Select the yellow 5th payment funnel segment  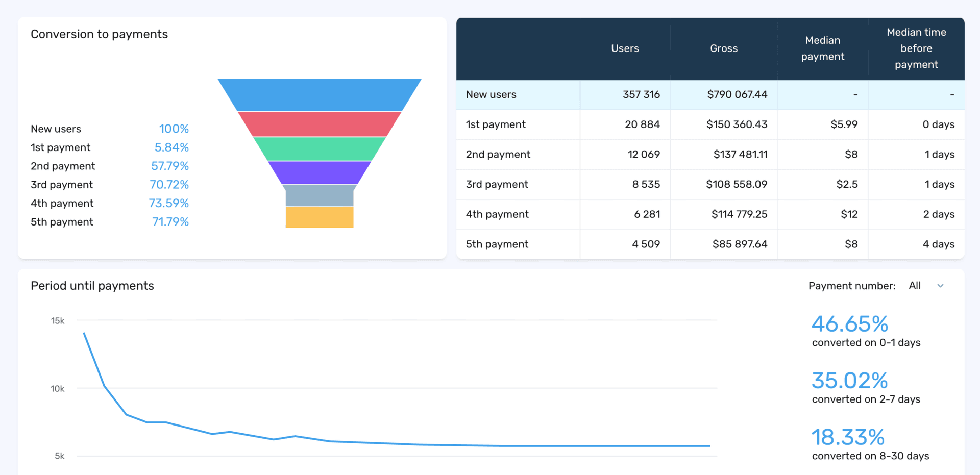point(319,216)
